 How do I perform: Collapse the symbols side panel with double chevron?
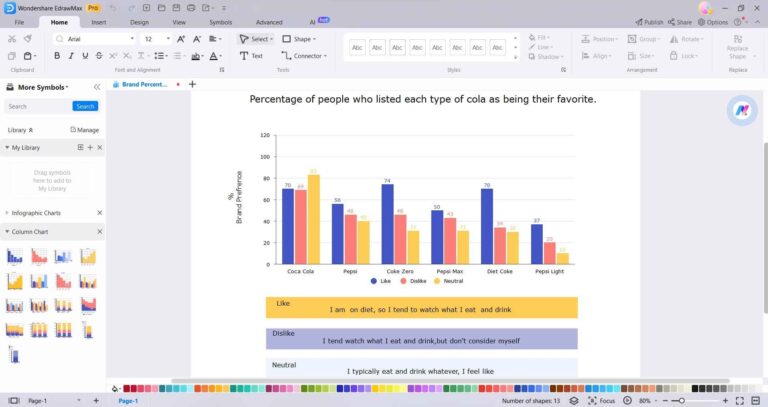pyautogui.click(x=97, y=87)
